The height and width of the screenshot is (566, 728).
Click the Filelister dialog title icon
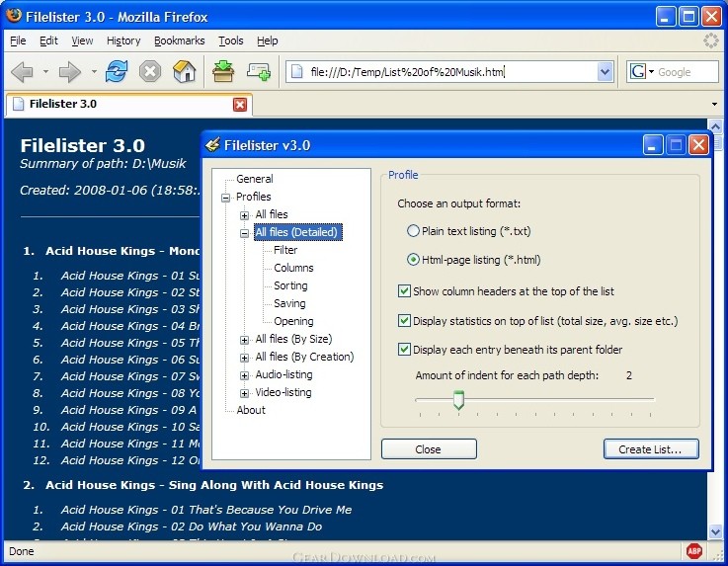point(212,145)
